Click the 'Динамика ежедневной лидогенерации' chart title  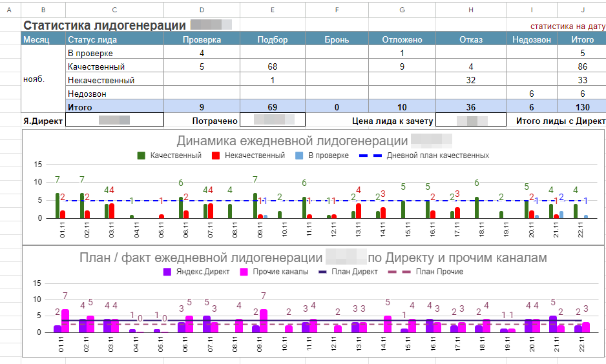click(292, 141)
